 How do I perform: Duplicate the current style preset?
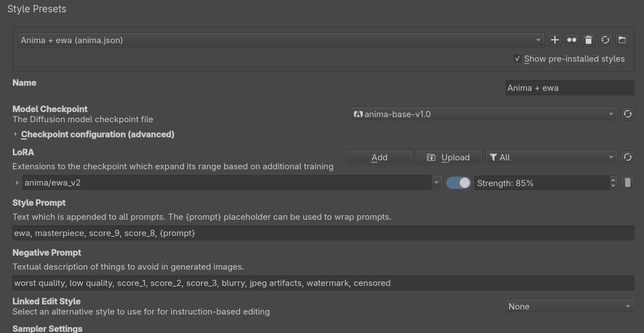571,40
